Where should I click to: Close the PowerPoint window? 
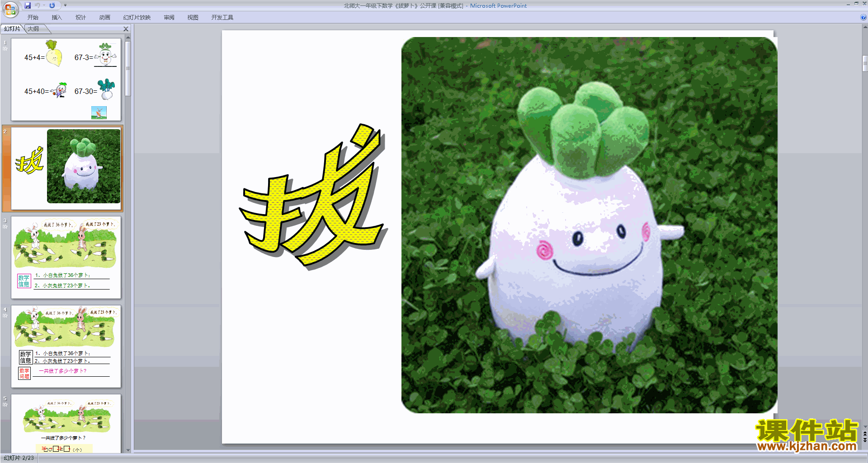864,4
